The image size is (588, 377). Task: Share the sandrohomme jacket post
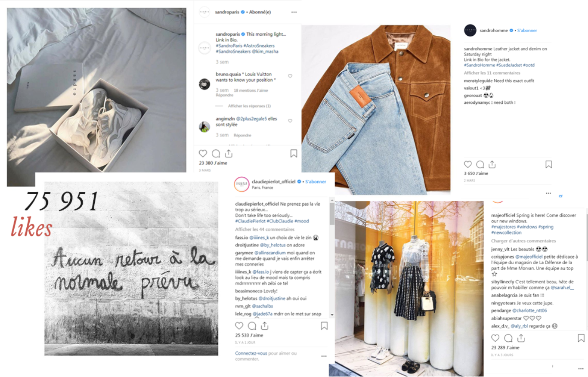click(x=492, y=164)
